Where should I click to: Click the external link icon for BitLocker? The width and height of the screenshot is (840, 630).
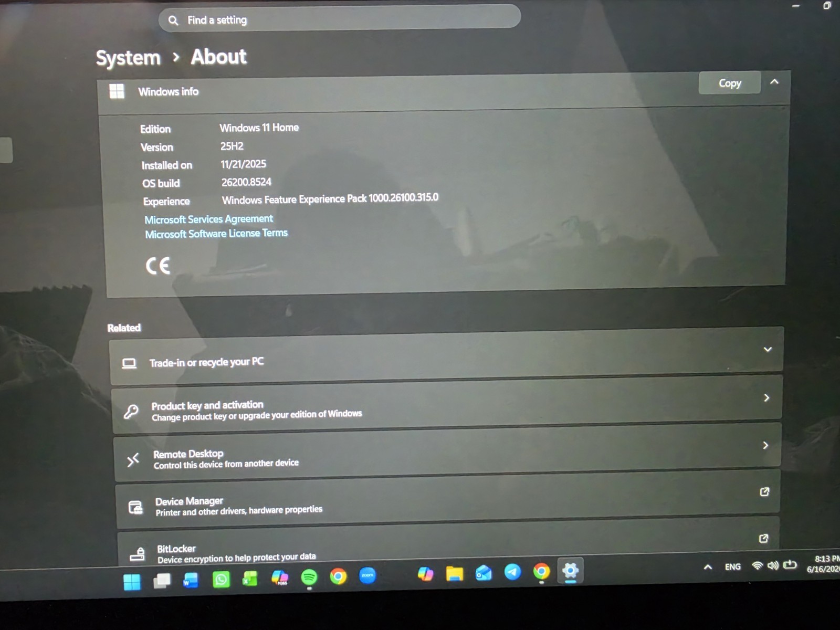pyautogui.click(x=763, y=539)
